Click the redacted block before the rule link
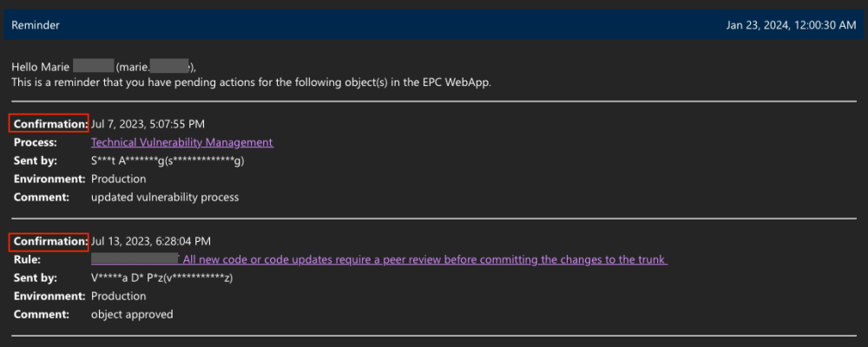The width and height of the screenshot is (868, 347). point(135,259)
